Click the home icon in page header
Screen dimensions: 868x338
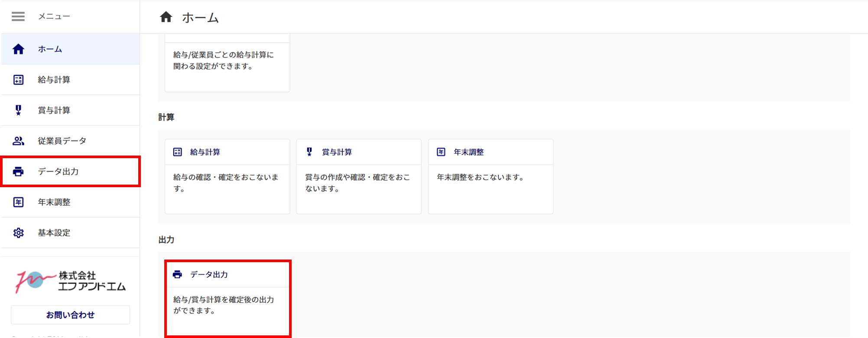(x=166, y=17)
